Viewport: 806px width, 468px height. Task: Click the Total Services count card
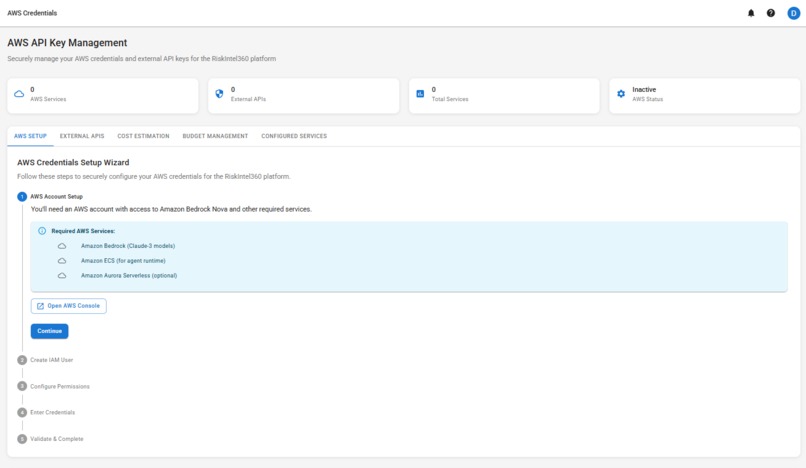pyautogui.click(x=504, y=96)
